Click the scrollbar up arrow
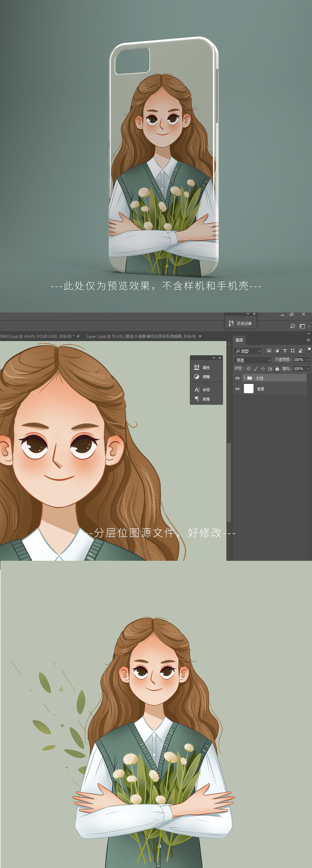 tap(229, 344)
